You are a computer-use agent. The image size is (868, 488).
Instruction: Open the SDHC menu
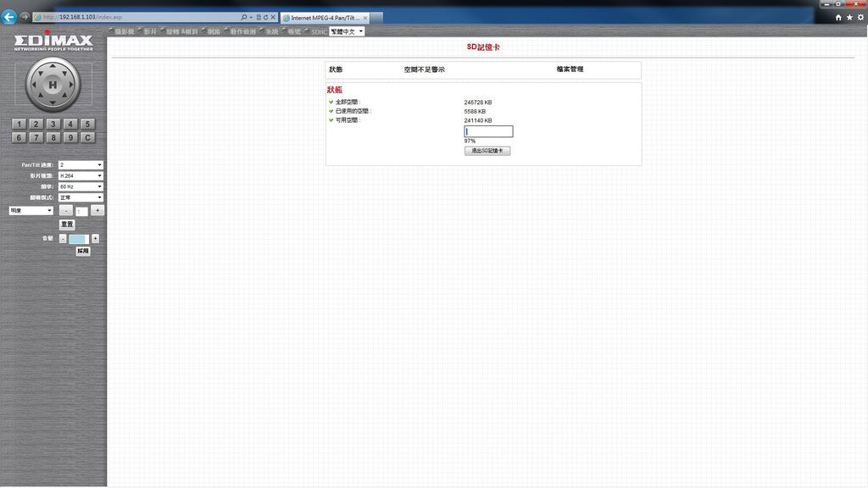(319, 32)
